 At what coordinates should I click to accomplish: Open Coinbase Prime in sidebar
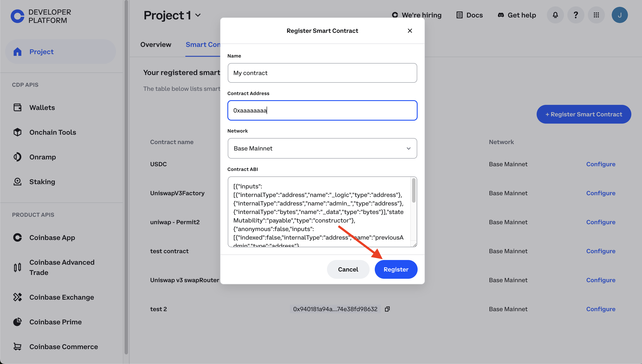[x=55, y=322]
